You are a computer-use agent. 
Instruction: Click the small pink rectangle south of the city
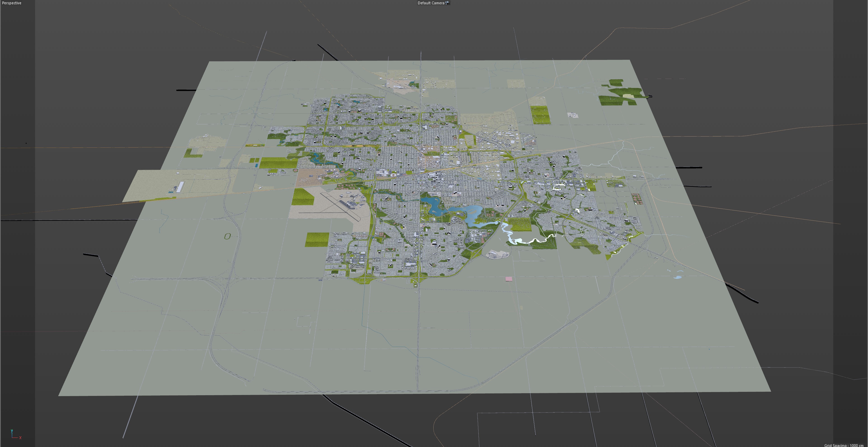click(508, 279)
